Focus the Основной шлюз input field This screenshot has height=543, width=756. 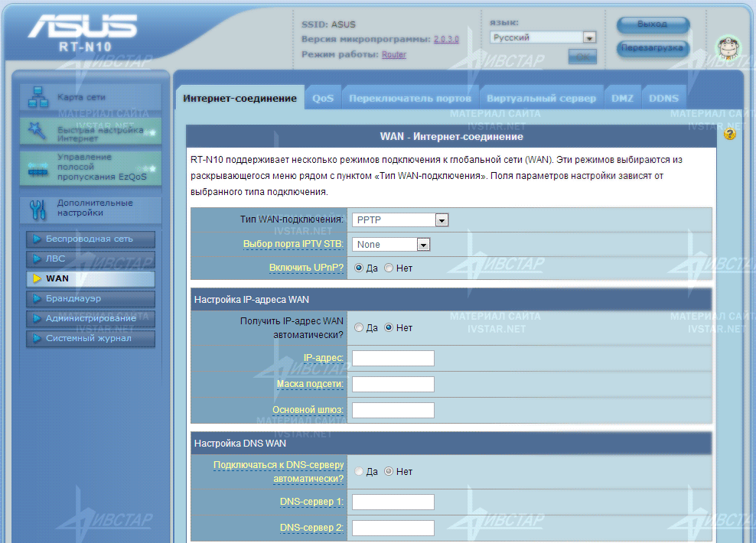pos(393,410)
